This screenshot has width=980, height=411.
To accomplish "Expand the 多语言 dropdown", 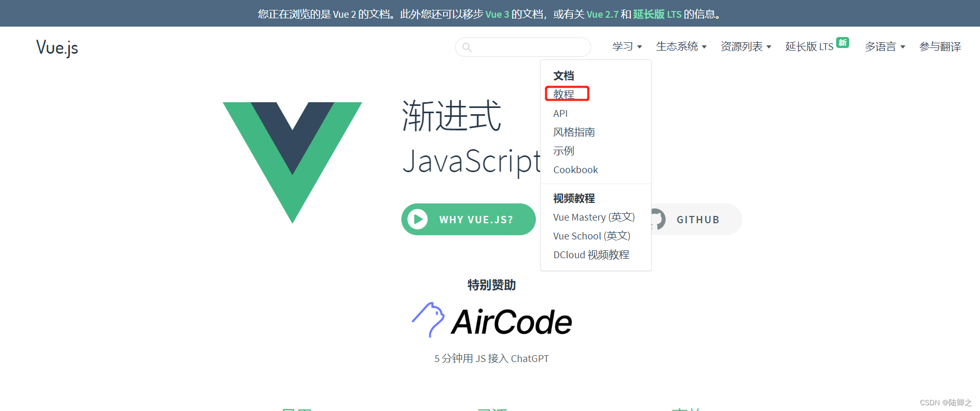I will point(885,46).
